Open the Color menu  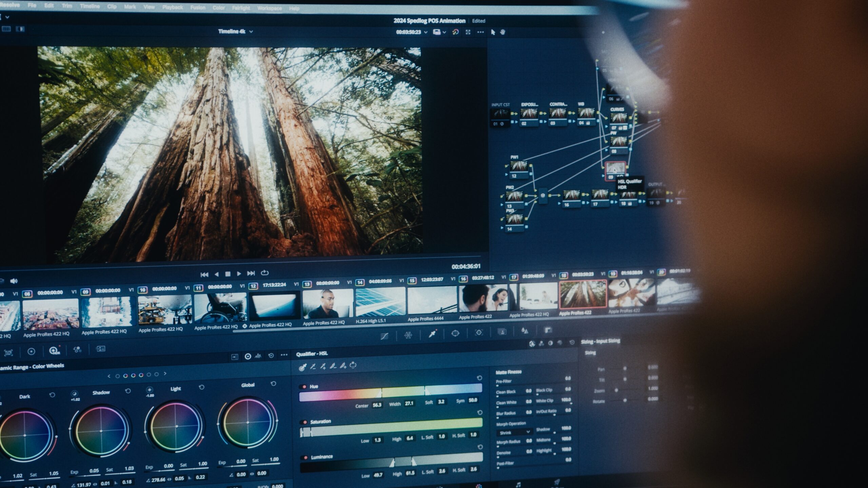(x=219, y=7)
